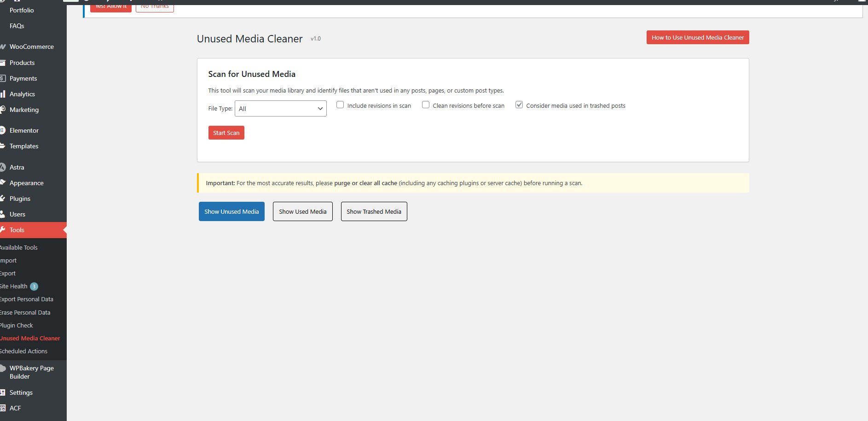Image resolution: width=868 pixels, height=421 pixels.
Task: Open Analytics via its bar-chart icon
Action: tap(3, 94)
